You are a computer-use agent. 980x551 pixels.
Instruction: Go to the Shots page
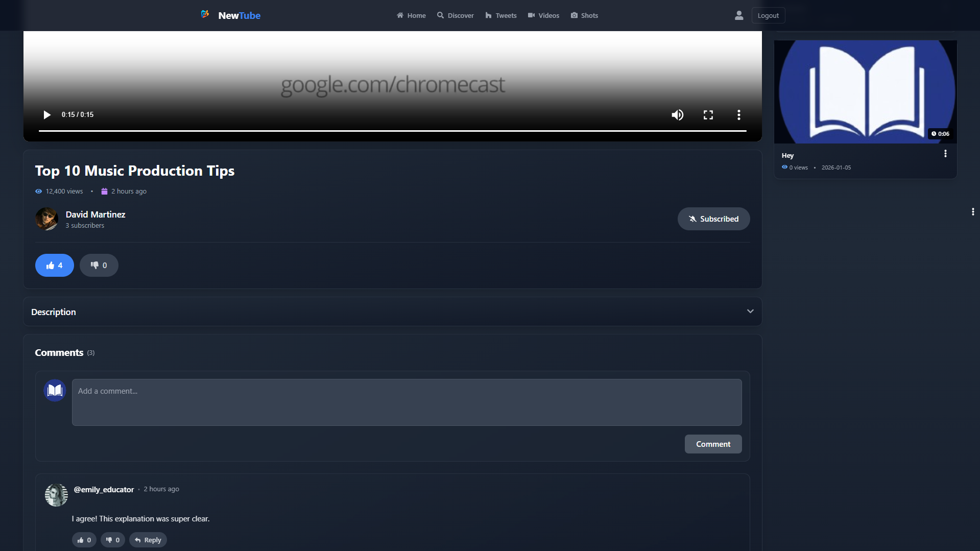[584, 16]
